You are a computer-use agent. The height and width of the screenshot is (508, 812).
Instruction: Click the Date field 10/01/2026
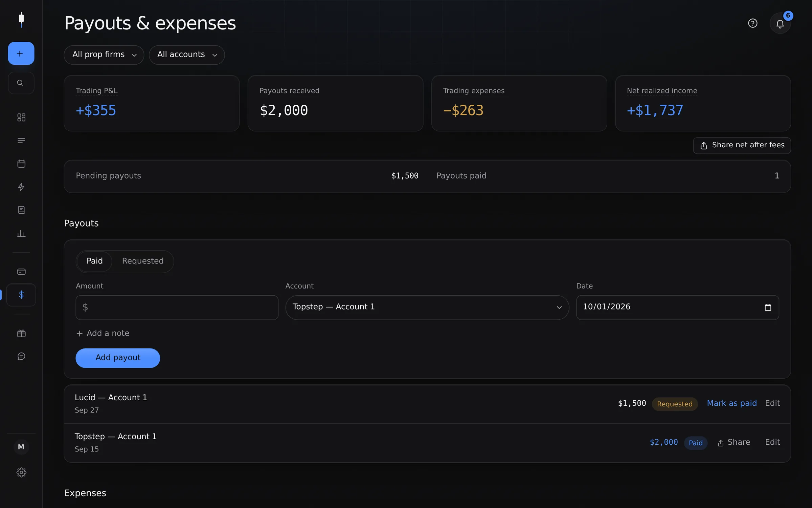click(677, 307)
